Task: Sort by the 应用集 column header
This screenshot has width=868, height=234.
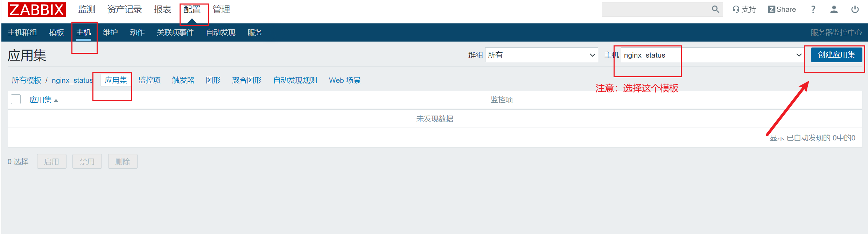Action: pyautogui.click(x=44, y=100)
